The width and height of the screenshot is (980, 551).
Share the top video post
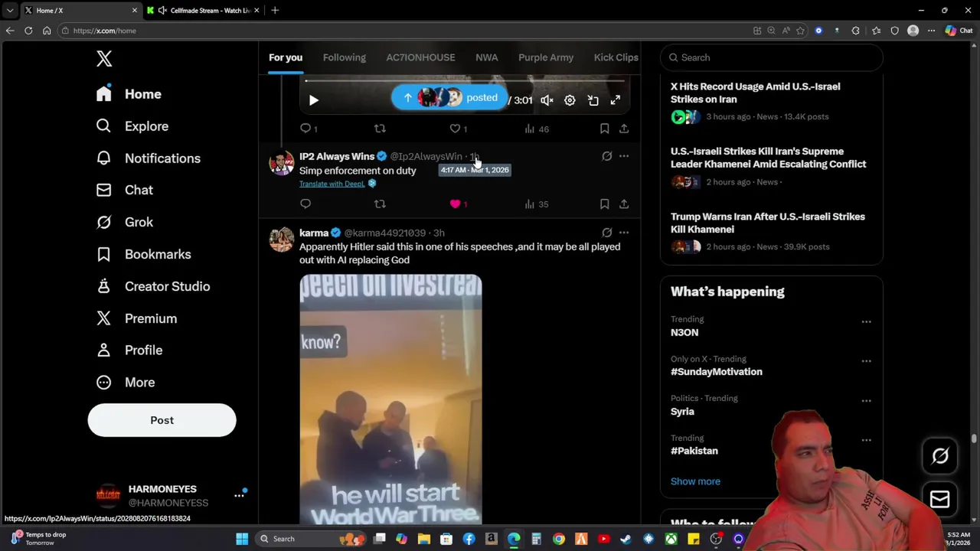pyautogui.click(x=624, y=129)
